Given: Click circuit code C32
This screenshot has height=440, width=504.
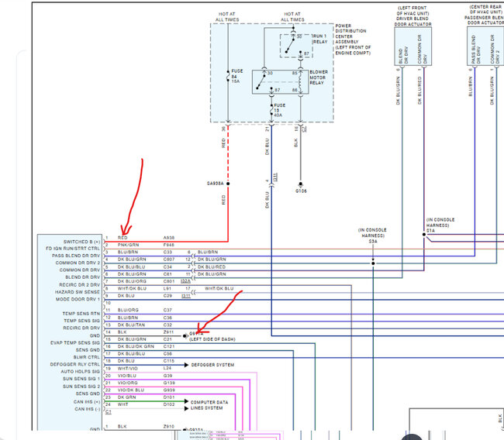Looking at the screenshot, I should [x=167, y=325].
